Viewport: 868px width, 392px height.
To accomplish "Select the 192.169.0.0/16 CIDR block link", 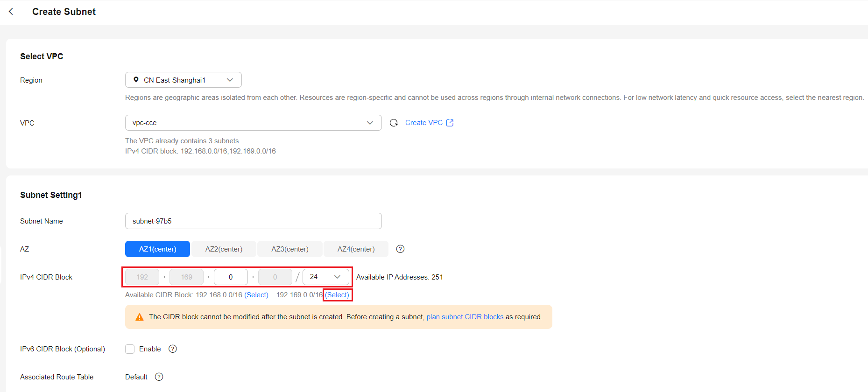I will click(337, 295).
